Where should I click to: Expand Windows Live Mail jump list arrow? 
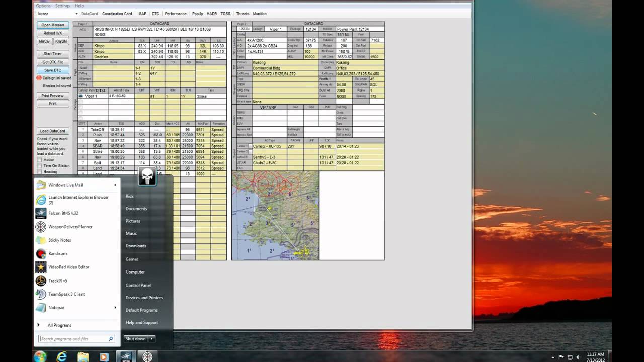[x=115, y=185]
